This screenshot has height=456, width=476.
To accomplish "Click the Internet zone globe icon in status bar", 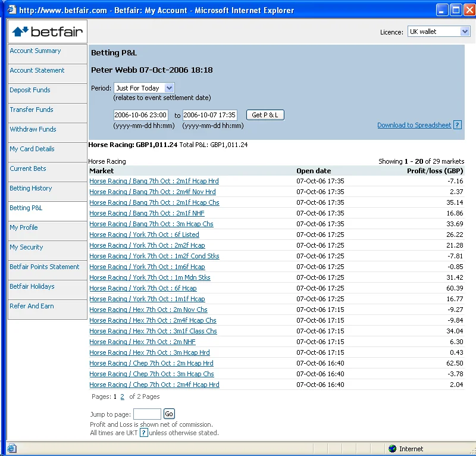I will pos(392,448).
